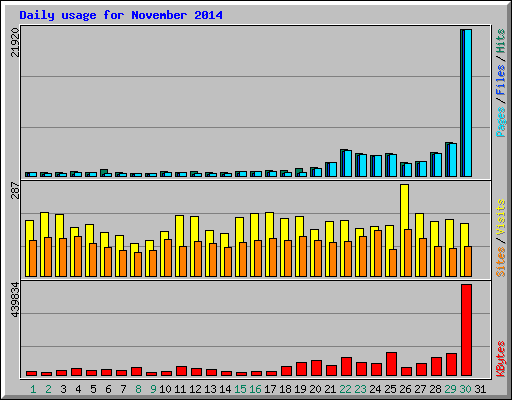Click day 20 on the x-axis

click(315, 389)
